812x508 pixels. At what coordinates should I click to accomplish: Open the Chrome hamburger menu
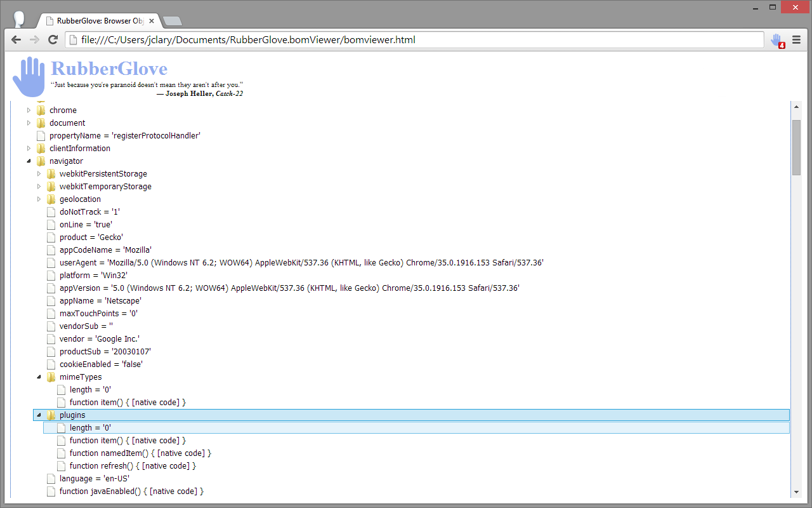[x=796, y=40]
